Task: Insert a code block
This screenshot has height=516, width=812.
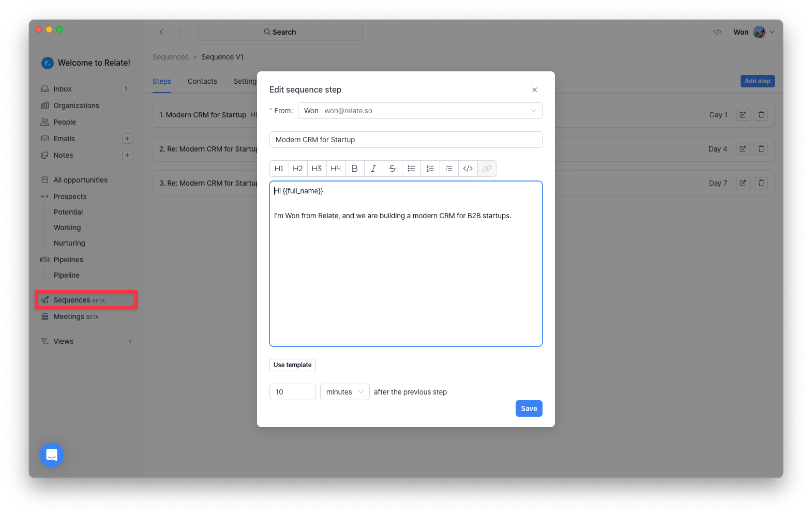Action: (x=468, y=169)
